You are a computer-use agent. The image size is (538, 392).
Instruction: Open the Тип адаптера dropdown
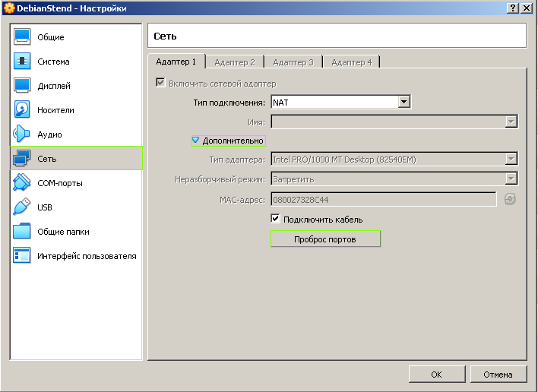[x=394, y=159]
